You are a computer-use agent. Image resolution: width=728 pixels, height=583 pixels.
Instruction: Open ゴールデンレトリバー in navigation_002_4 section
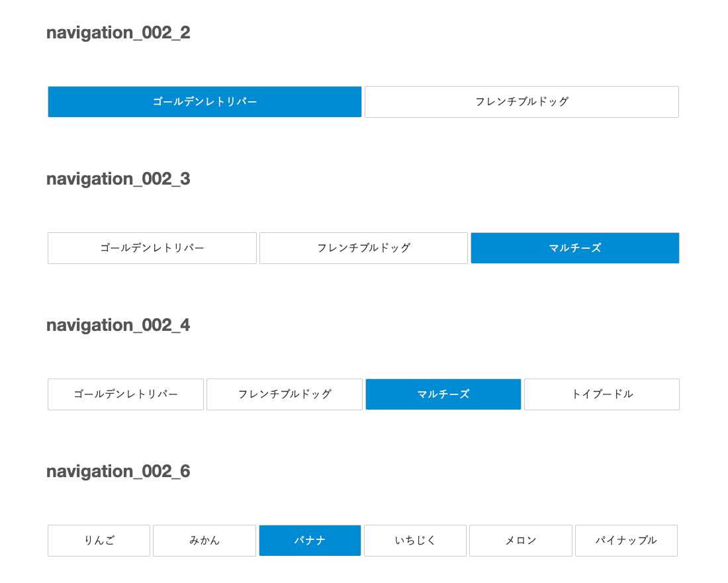click(126, 394)
